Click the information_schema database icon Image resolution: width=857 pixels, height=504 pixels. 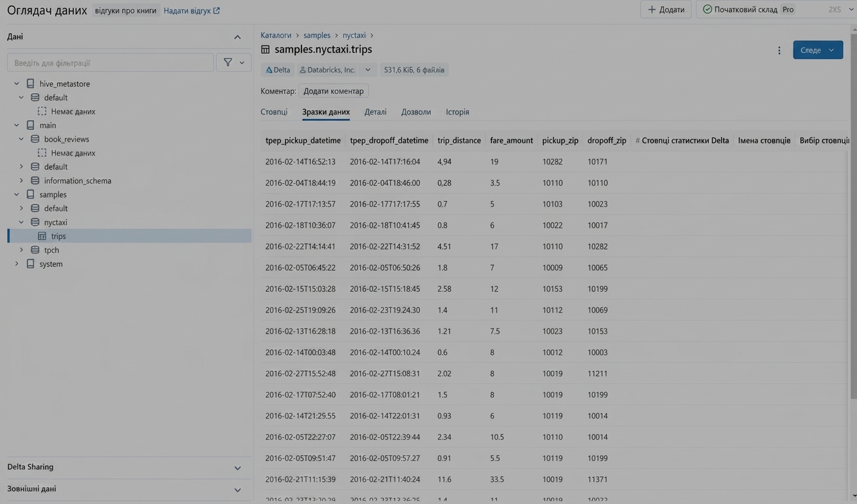tap(35, 181)
